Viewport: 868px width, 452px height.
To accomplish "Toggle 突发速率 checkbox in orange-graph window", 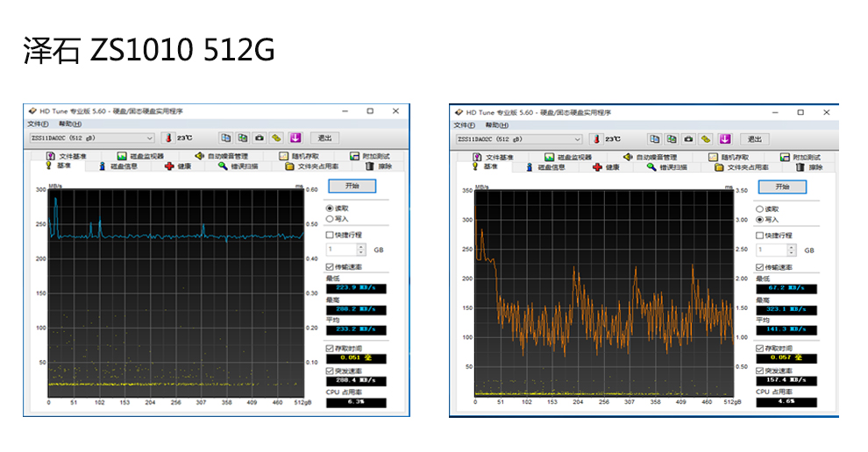I will (759, 371).
